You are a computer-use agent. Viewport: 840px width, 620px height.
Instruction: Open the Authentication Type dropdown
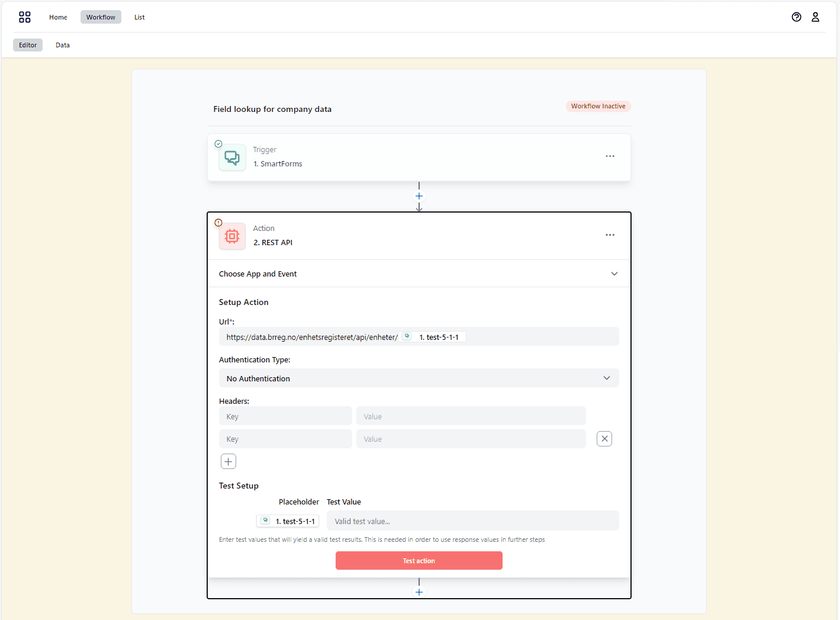(x=419, y=378)
